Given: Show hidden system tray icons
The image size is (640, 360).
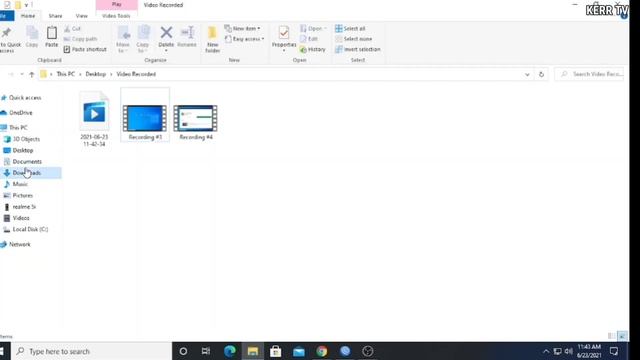Looking at the screenshot, I should [x=546, y=351].
